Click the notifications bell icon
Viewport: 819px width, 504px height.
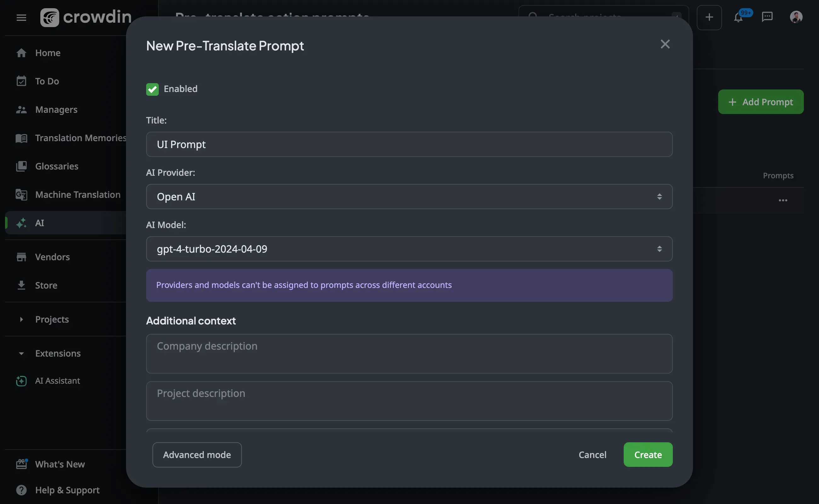pyautogui.click(x=738, y=17)
